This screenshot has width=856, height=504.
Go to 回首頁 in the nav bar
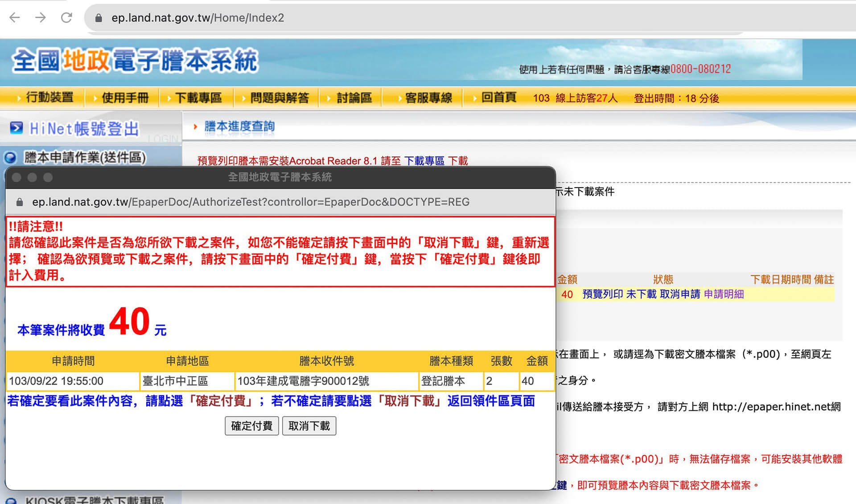pyautogui.click(x=498, y=97)
